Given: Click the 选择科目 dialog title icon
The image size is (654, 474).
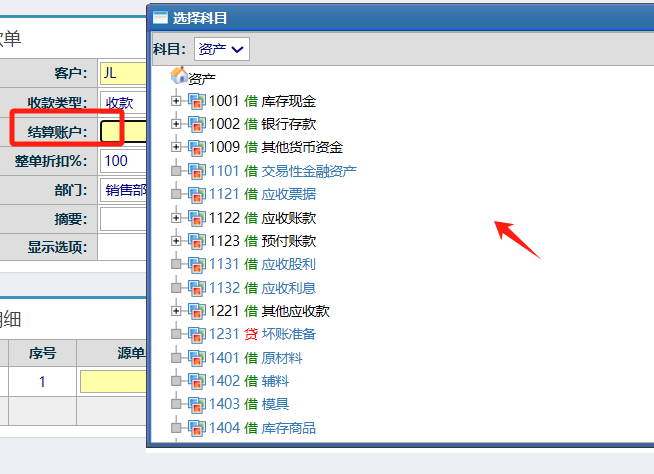Looking at the screenshot, I should click(x=160, y=17).
